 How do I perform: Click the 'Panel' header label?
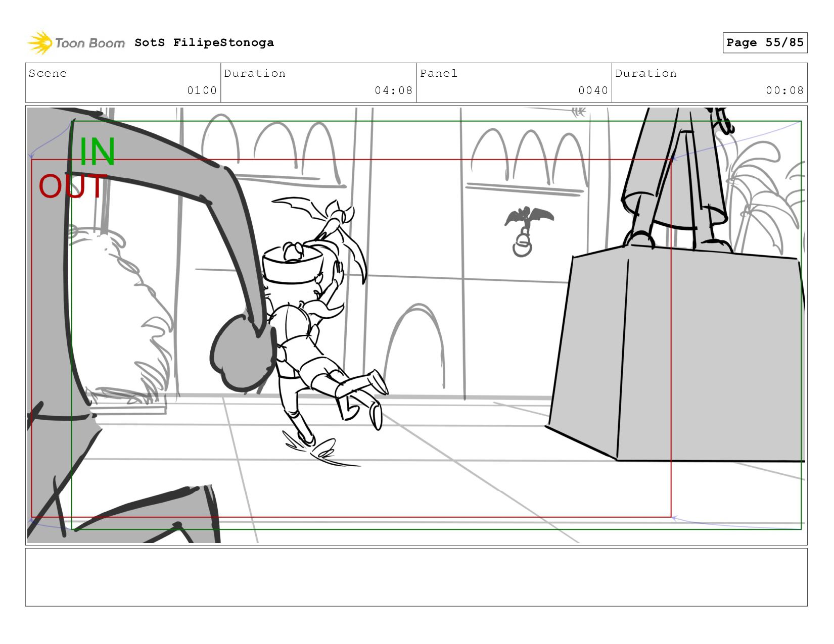[439, 73]
